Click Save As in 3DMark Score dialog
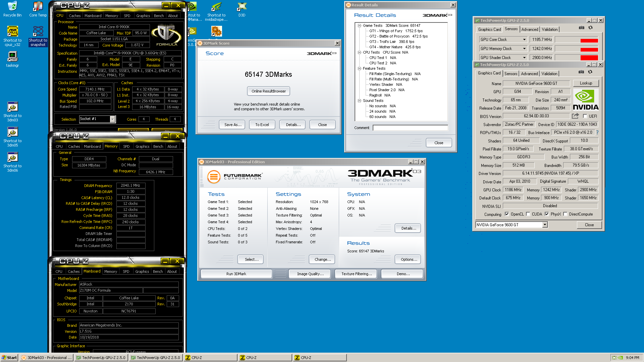This screenshot has width=644, height=362. (x=232, y=125)
